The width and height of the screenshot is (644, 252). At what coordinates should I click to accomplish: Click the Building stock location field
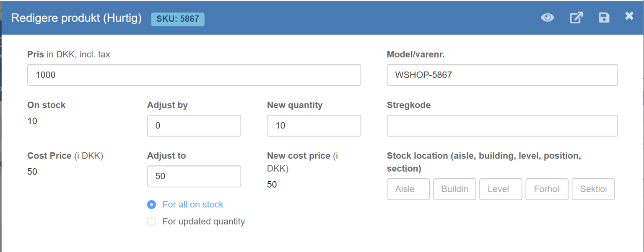tap(454, 189)
